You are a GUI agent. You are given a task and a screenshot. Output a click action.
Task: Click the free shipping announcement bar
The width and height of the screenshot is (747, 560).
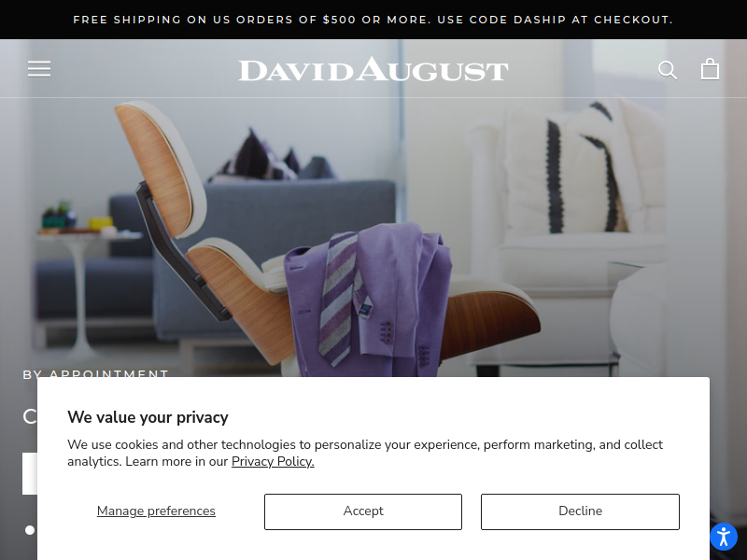point(373,20)
